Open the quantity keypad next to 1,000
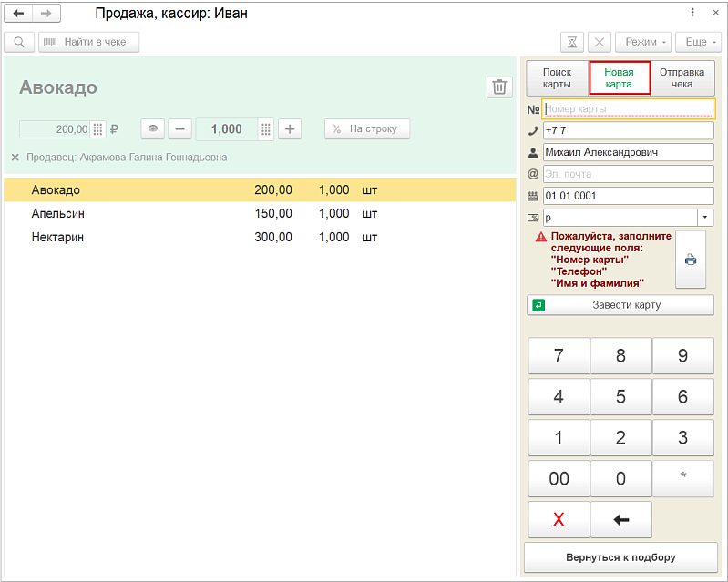Screen dimensions: 728x582 (x=265, y=129)
